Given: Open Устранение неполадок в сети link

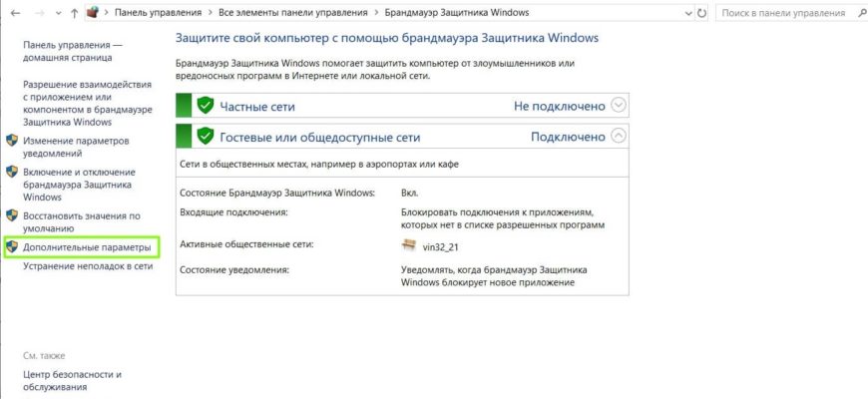Looking at the screenshot, I should pyautogui.click(x=88, y=266).
